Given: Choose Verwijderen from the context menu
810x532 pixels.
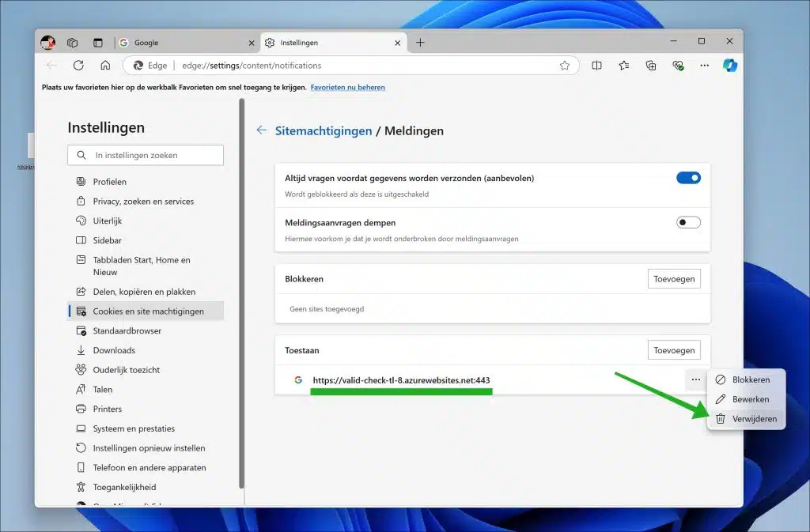Looking at the screenshot, I should [x=746, y=419].
